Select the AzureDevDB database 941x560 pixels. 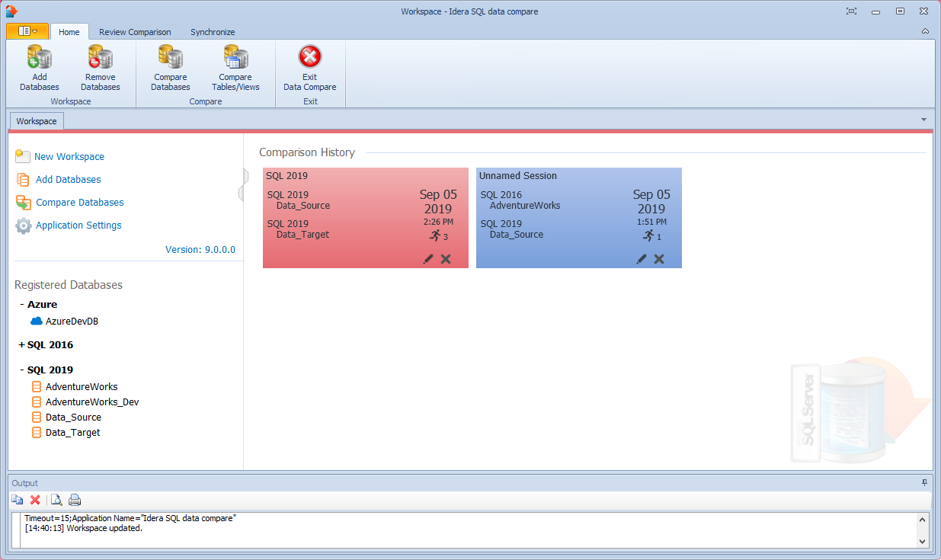tap(72, 321)
